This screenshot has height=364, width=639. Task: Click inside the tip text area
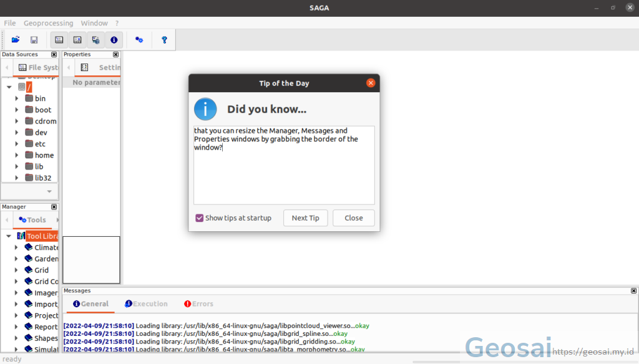pos(284,165)
